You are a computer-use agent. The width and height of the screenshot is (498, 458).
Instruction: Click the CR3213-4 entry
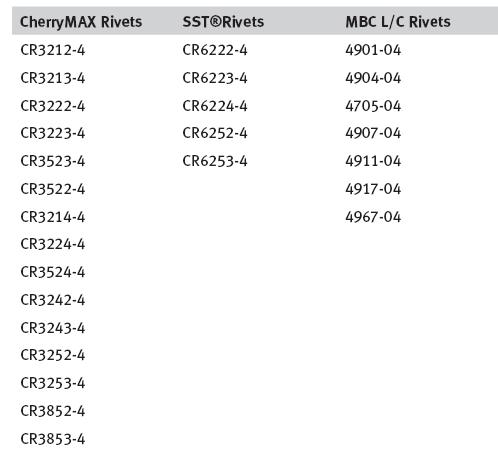53,78
